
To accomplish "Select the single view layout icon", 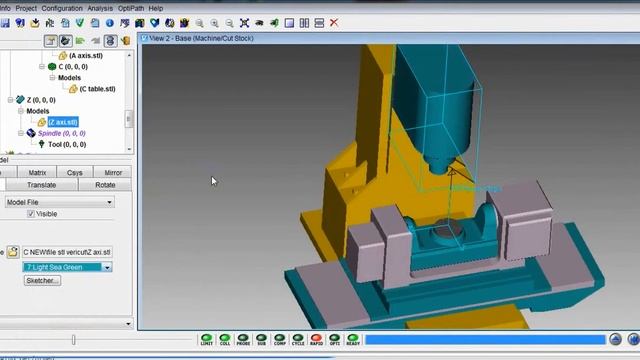I will pyautogui.click(x=289, y=23).
